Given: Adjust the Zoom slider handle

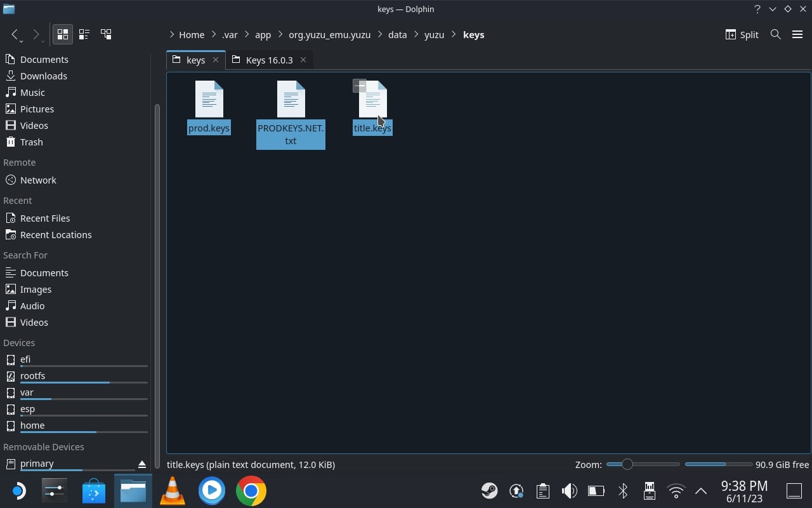Looking at the screenshot, I should (627, 464).
